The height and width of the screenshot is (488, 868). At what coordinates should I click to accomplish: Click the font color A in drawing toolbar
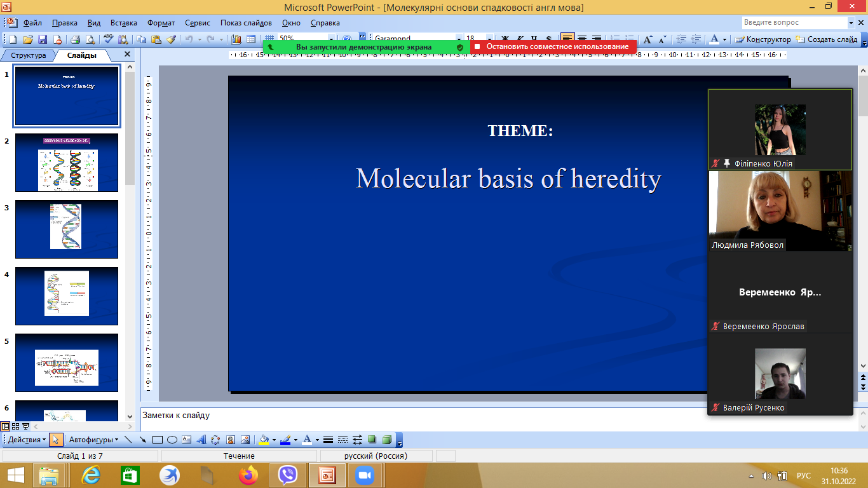pyautogui.click(x=306, y=440)
